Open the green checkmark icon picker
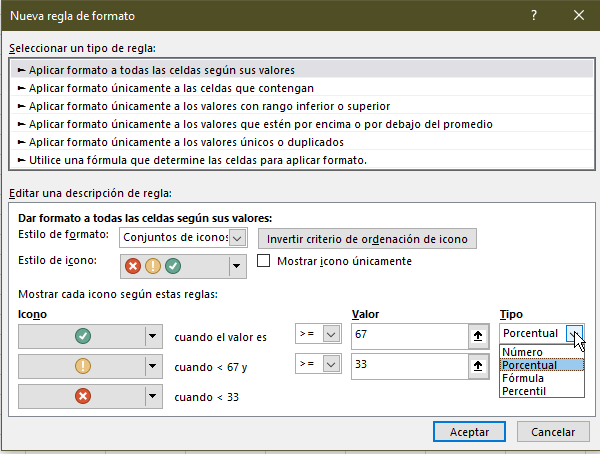600x454 pixels. (152, 336)
